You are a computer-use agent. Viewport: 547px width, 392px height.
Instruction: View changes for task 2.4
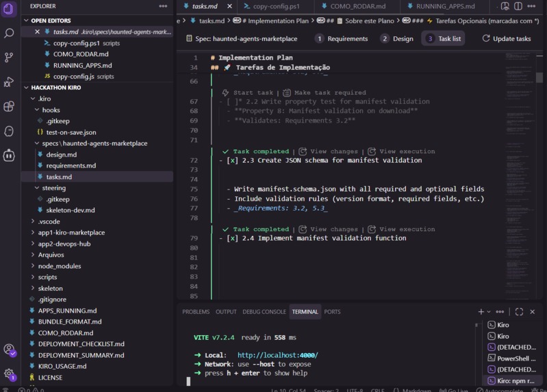[329, 228]
